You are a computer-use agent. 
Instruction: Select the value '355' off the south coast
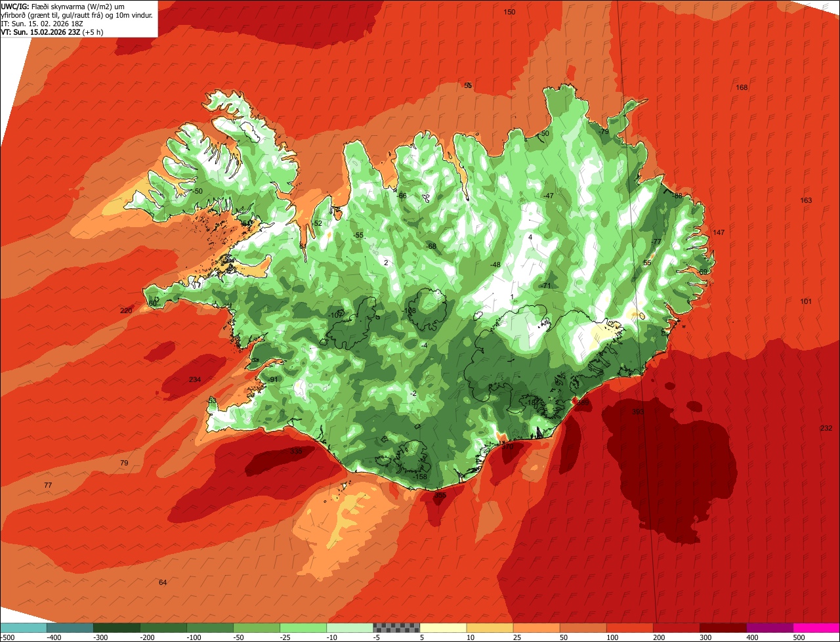[x=440, y=495]
